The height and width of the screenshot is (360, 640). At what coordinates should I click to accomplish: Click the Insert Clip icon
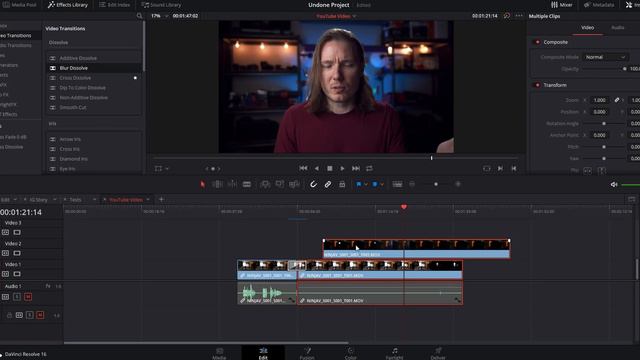click(x=265, y=184)
